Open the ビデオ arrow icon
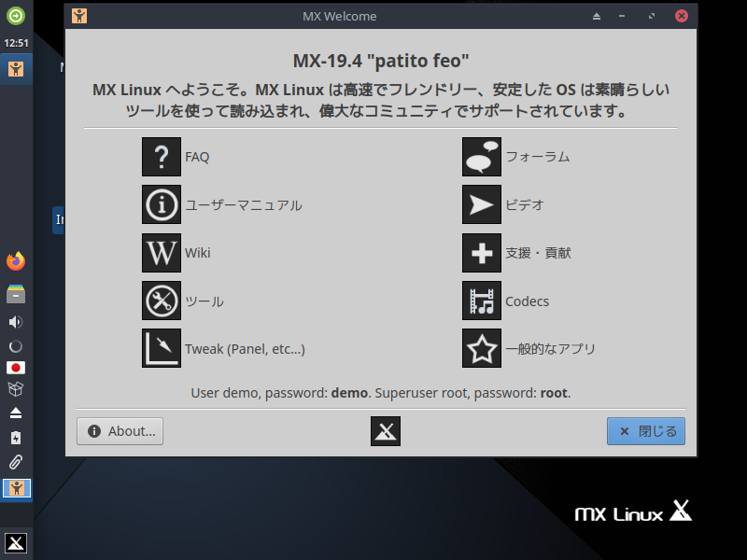 click(x=482, y=204)
